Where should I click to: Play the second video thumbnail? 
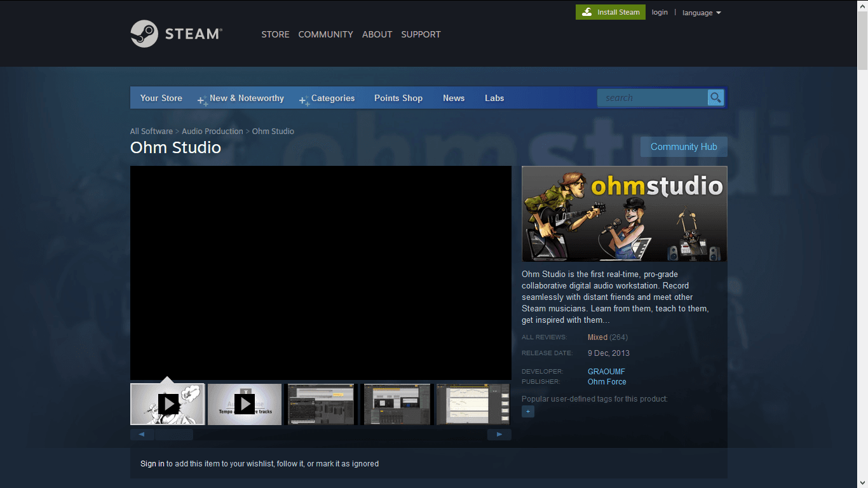click(245, 404)
